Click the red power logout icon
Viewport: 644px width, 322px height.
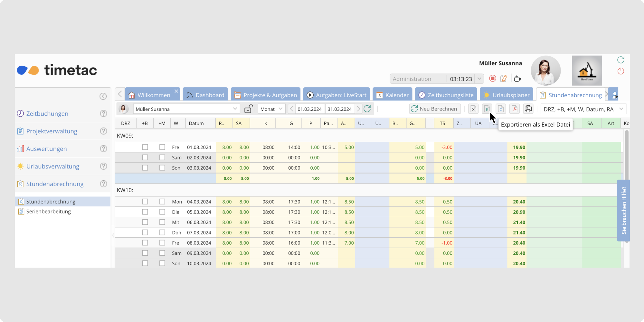tap(620, 71)
